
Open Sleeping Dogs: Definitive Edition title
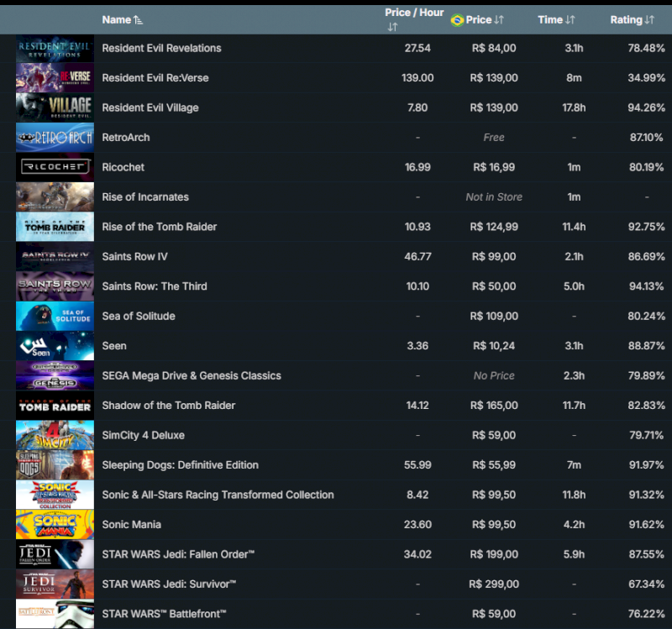coord(180,465)
